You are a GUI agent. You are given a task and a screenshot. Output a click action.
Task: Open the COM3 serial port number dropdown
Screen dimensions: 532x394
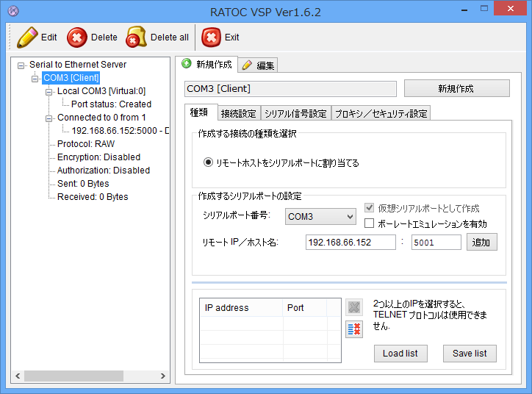tap(320, 217)
